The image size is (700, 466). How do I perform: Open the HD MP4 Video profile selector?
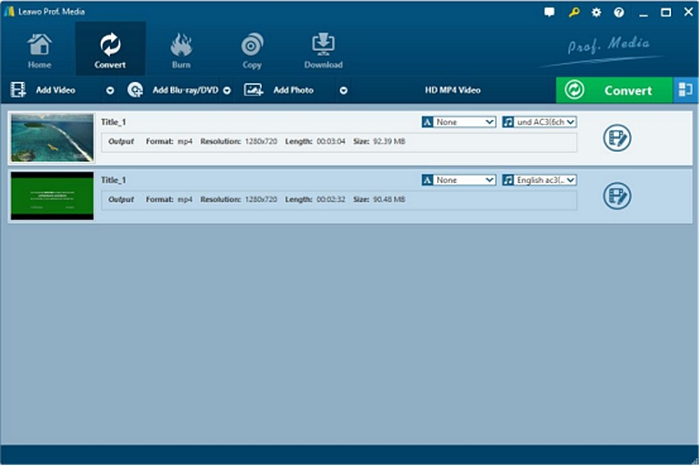(453, 90)
